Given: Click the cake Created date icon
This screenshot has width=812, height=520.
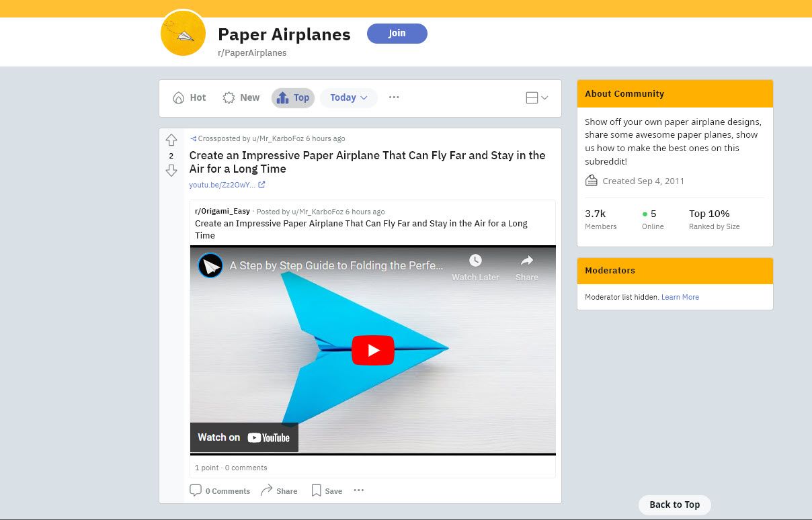Looking at the screenshot, I should click(592, 181).
